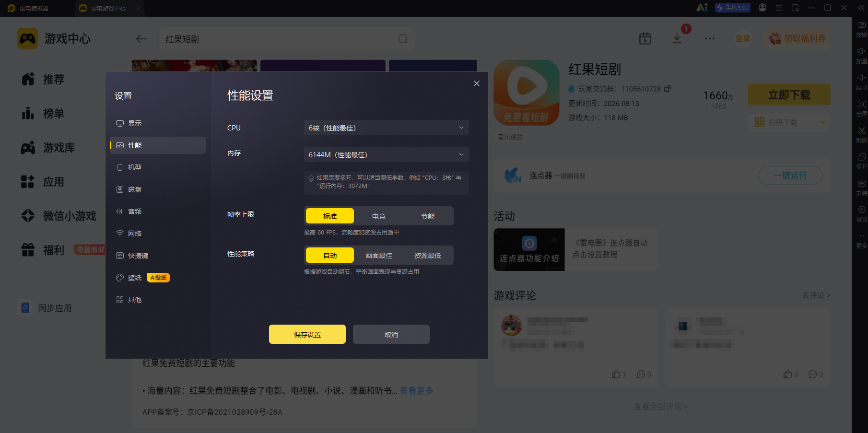Set frame rate limit to 标准
This screenshot has height=433, width=868.
330,216
